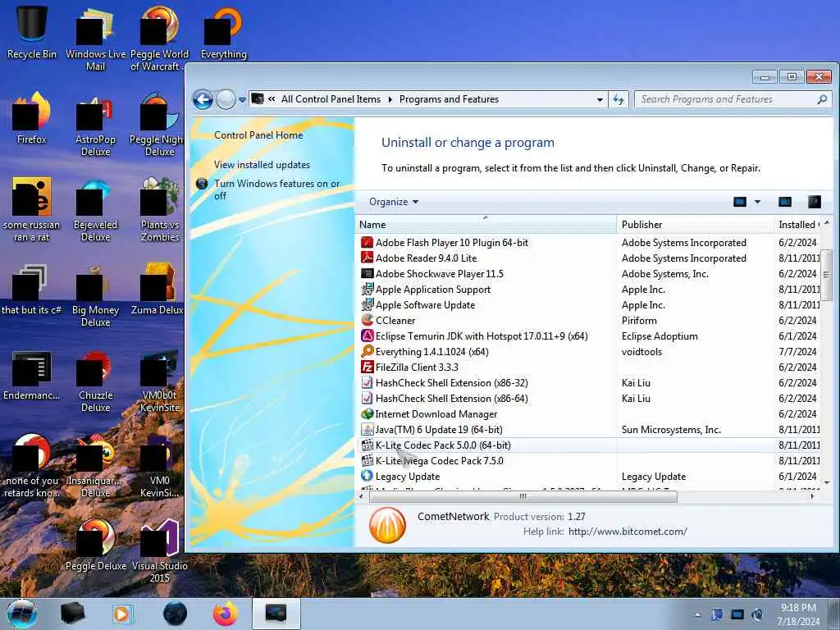Sort by the Publisher column header
840x630 pixels.
(x=696, y=225)
